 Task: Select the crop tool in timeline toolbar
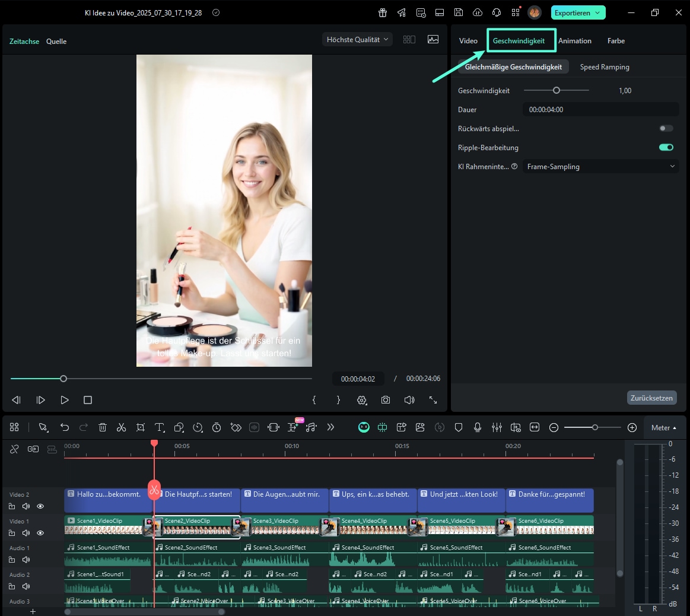(141, 427)
